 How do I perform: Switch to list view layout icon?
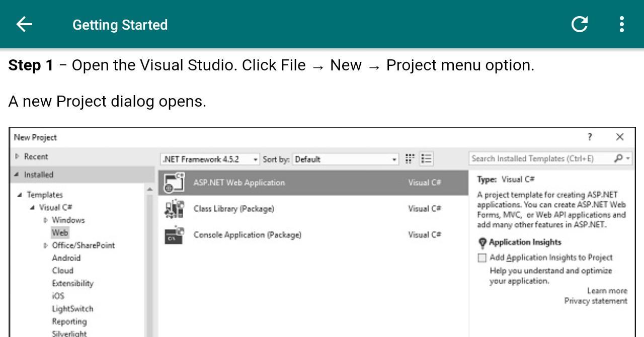[427, 159]
